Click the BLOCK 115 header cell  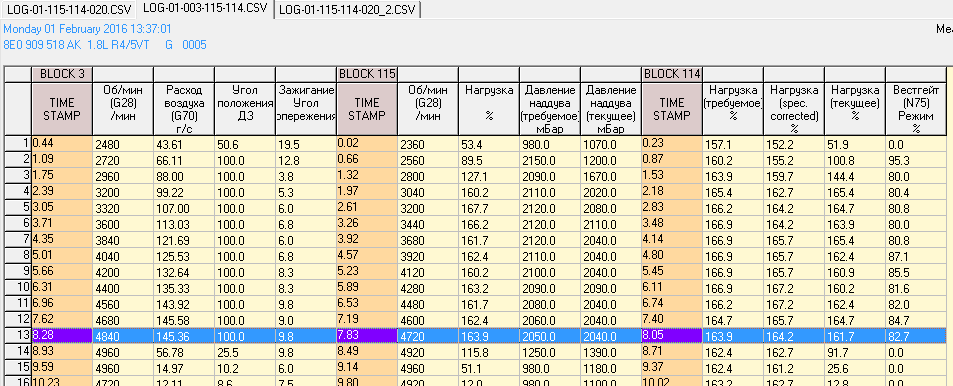[x=367, y=74]
